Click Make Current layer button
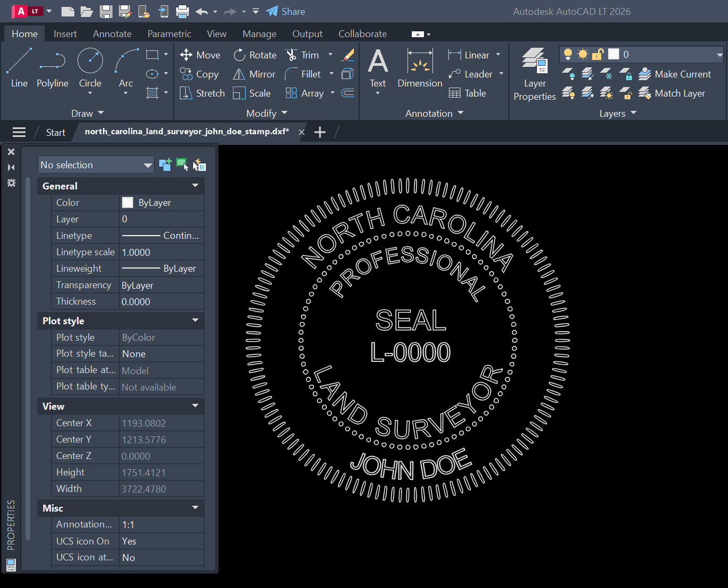728x588 pixels. (674, 74)
